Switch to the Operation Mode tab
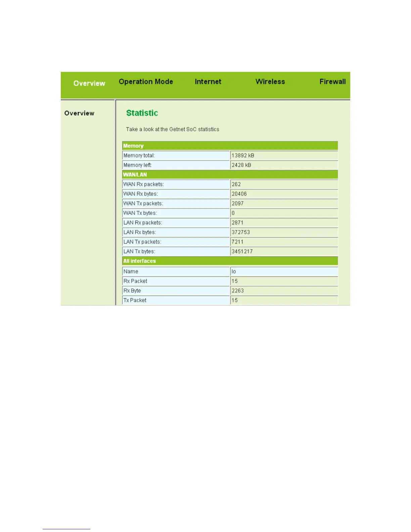Image resolution: width=411 pixels, height=532 pixels. click(146, 82)
